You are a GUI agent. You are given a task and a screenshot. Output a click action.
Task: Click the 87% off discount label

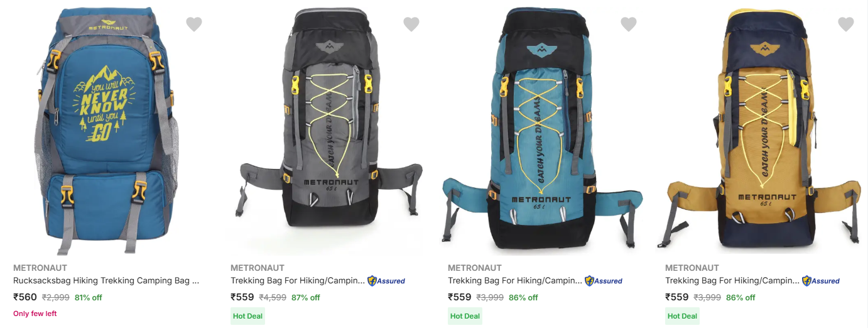click(x=306, y=298)
